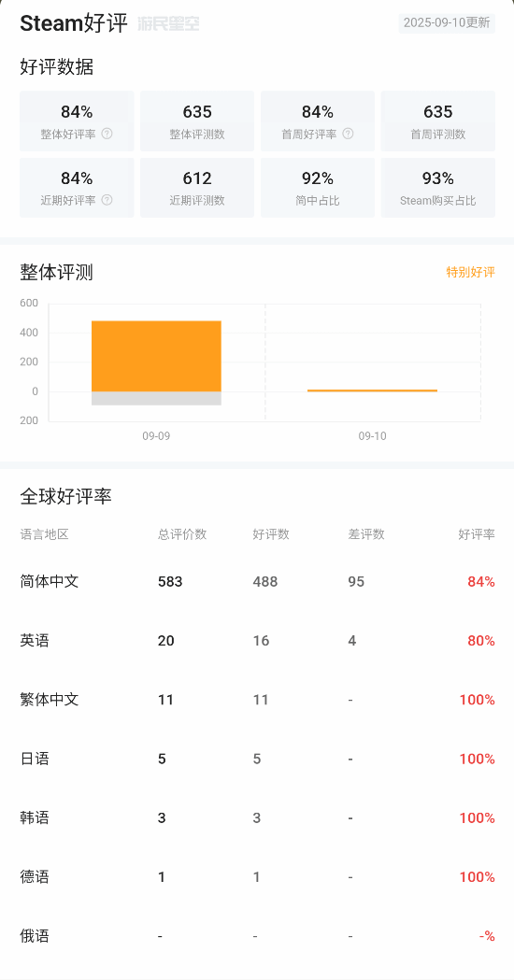Select the 简体中文 language row label
This screenshot has width=514, height=980.
click(x=50, y=581)
